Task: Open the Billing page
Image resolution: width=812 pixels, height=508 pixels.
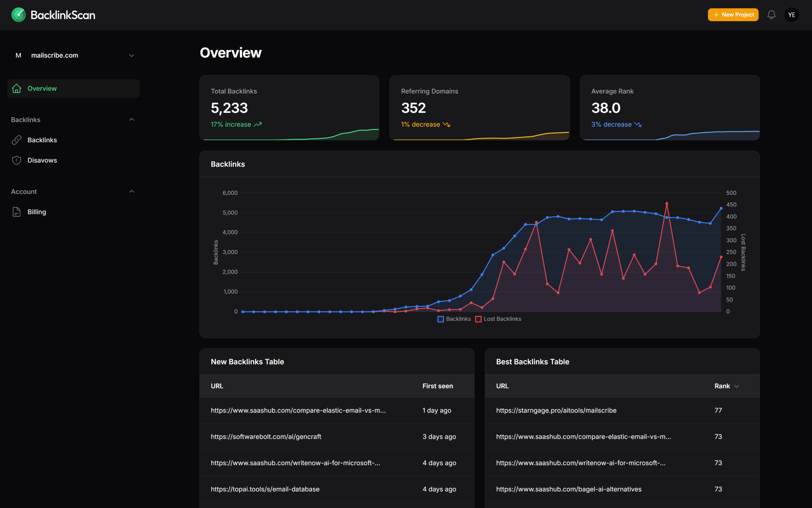Action: click(x=74, y=212)
